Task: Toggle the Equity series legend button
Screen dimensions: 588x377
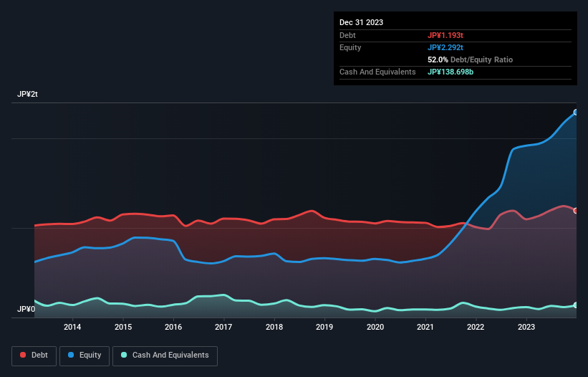Action: 85,355
